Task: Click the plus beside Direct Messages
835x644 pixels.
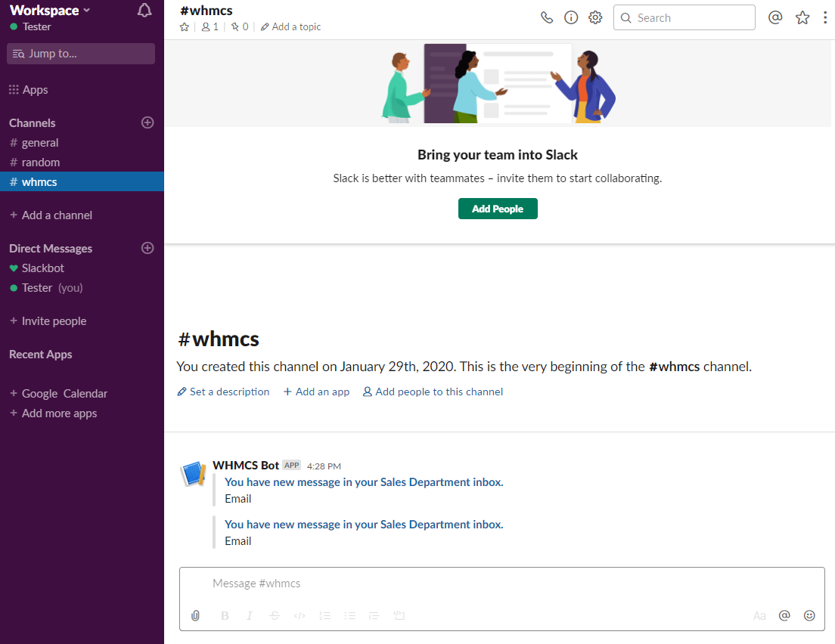Action: click(147, 248)
